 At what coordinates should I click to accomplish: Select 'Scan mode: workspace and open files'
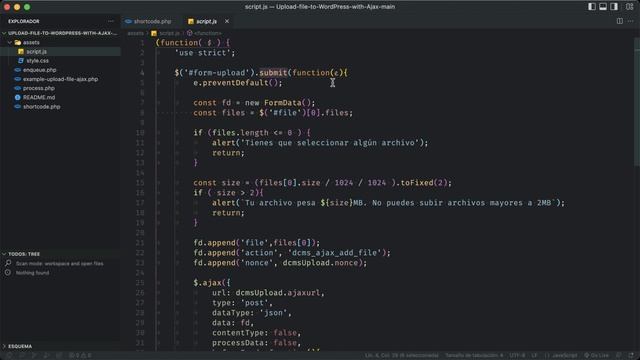click(x=60, y=264)
